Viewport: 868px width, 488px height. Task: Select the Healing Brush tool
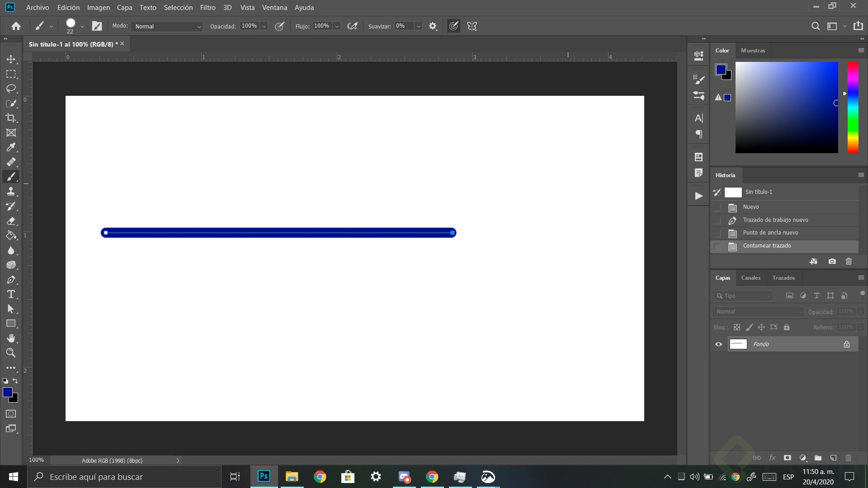[11, 162]
